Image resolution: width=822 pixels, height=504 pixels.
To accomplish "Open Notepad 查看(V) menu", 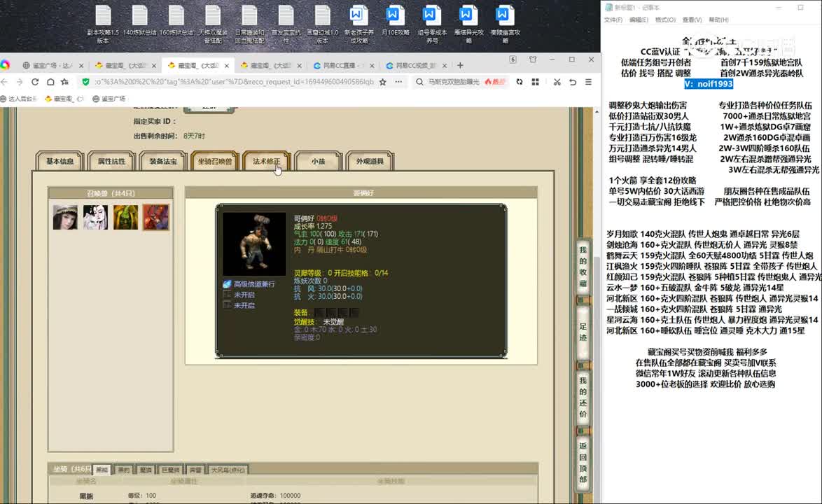I will 692,20.
